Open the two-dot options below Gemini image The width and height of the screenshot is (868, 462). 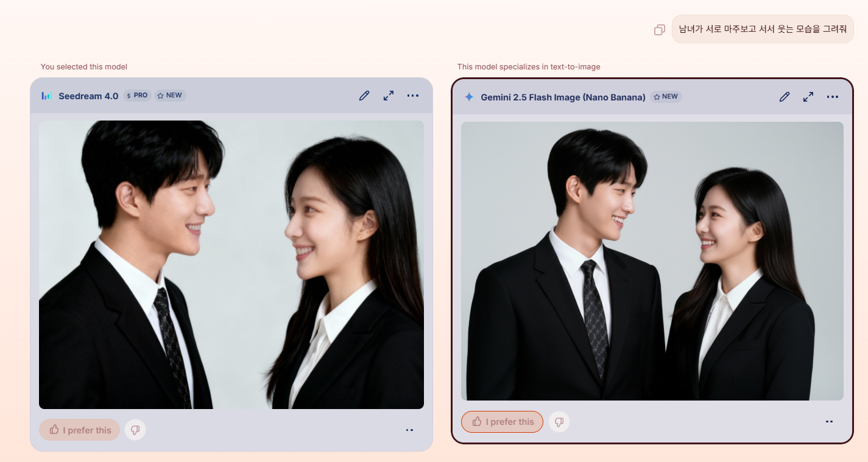829,421
